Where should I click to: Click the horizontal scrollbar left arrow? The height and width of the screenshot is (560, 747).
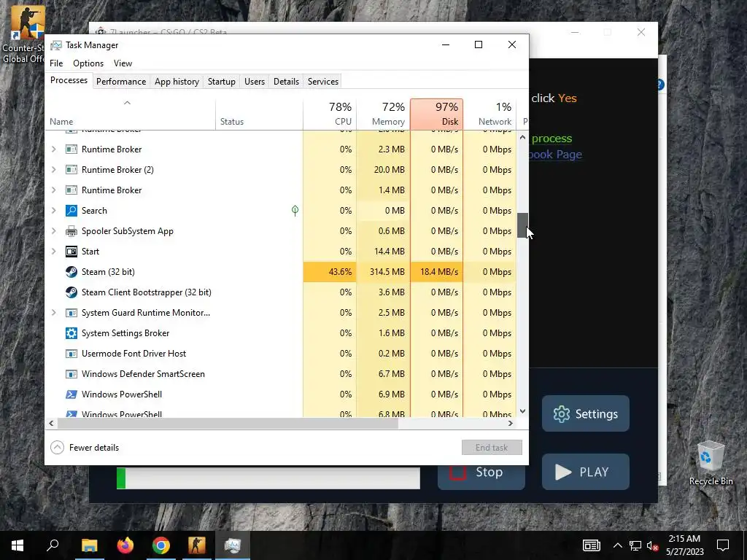coord(52,424)
